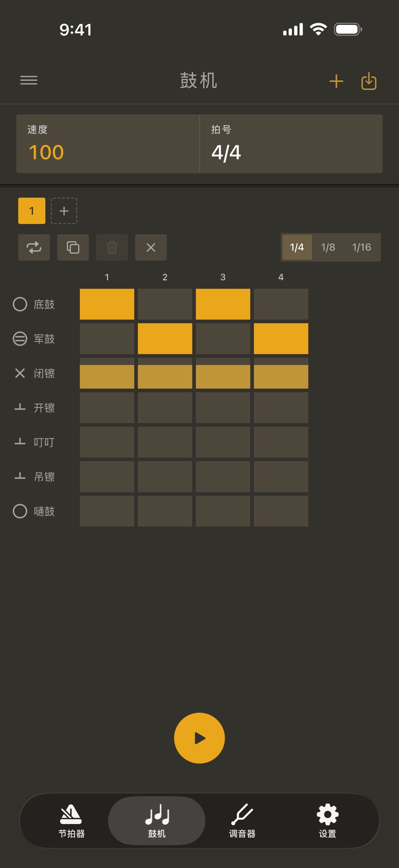Screen dimensions: 399x868
Task: Select the 1/16 subdivision
Action: (362, 247)
